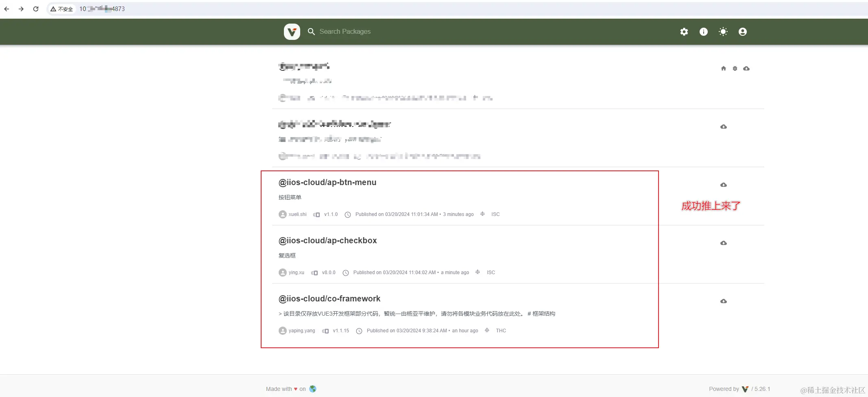Click the yaping.yang author avatar
Image resolution: width=868 pixels, height=397 pixels.
(283, 331)
